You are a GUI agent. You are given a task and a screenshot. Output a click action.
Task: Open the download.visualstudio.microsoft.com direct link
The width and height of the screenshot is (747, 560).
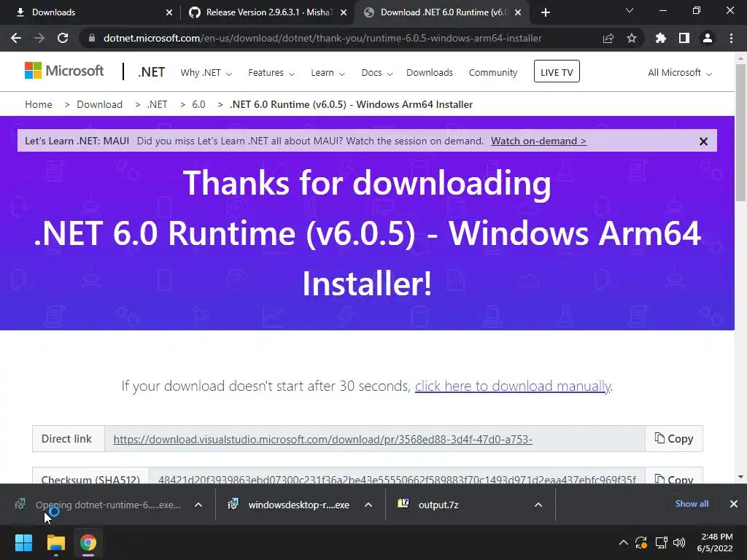(323, 439)
